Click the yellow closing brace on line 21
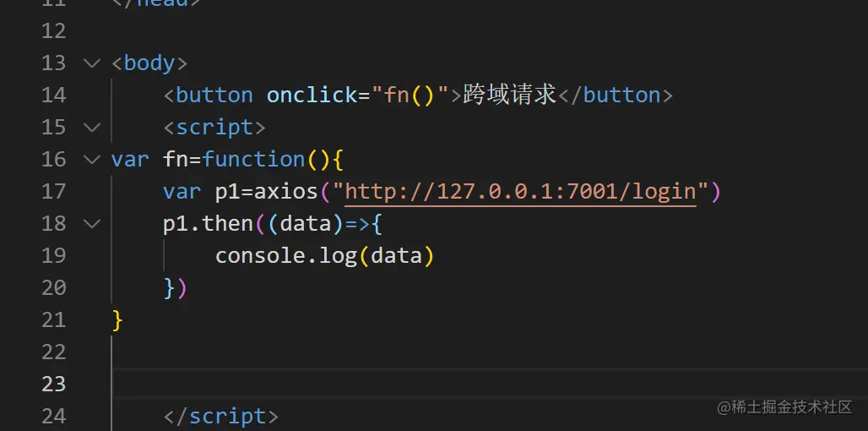The image size is (868, 431). [x=117, y=319]
